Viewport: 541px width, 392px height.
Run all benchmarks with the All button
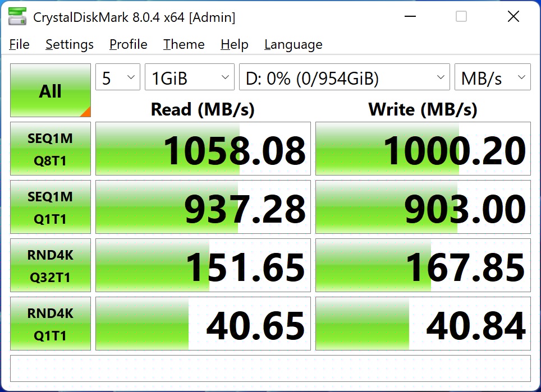click(x=51, y=90)
